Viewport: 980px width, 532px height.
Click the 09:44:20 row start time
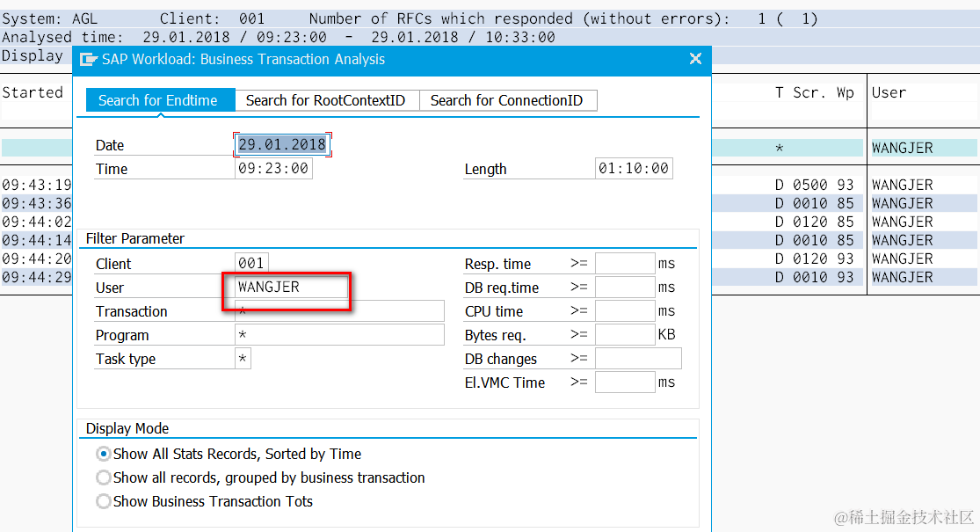(36, 259)
